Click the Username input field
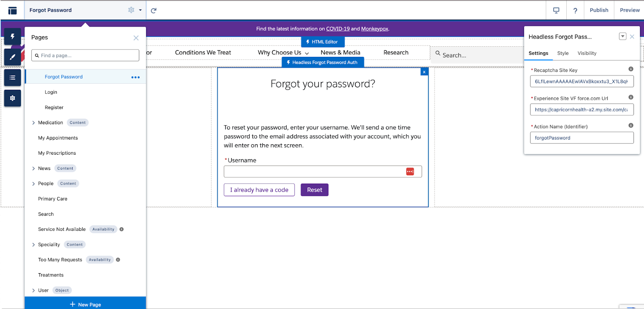 (x=323, y=172)
